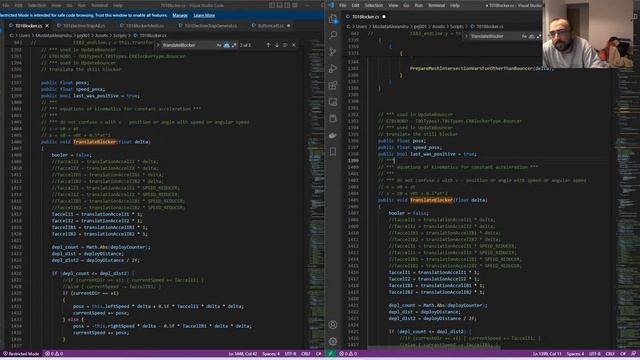Switch to second tab in left window
The width and height of the screenshot is (640, 360).
tap(84, 26)
